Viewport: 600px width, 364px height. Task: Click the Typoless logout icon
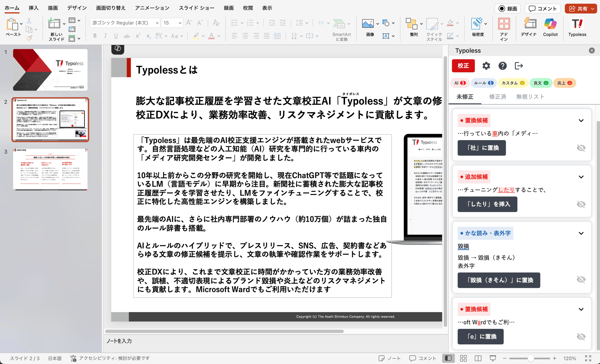tap(519, 66)
